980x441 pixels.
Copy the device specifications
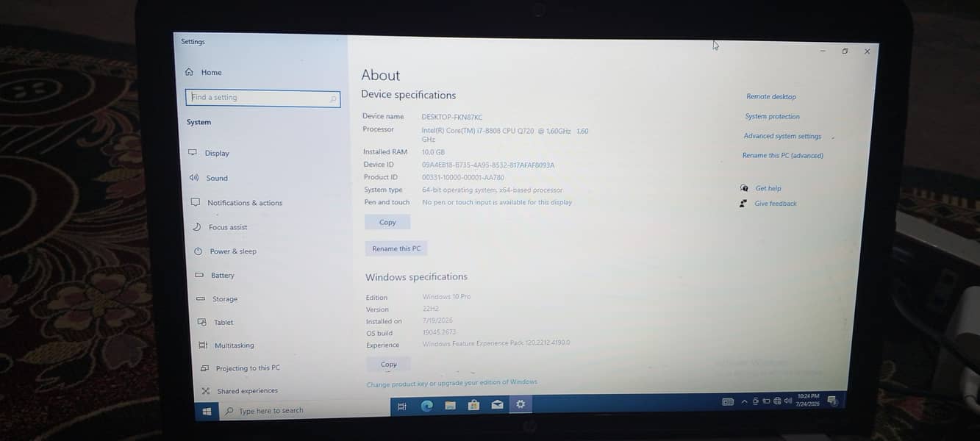(387, 222)
